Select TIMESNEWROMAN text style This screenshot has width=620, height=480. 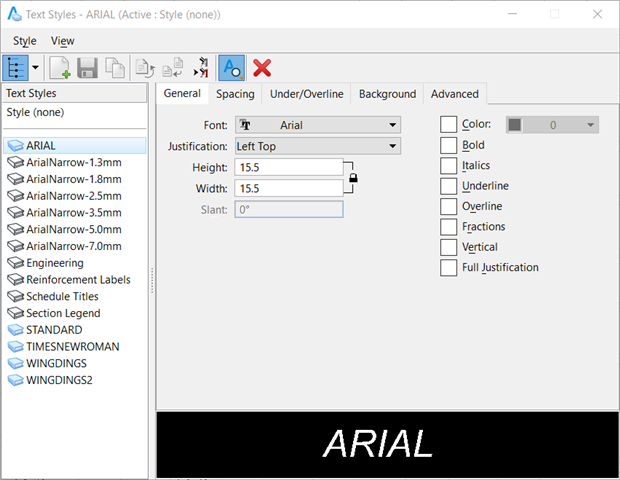tap(72, 347)
